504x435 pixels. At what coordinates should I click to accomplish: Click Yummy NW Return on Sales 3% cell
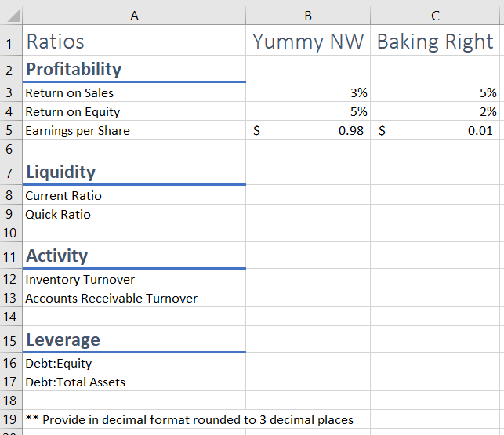[308, 92]
